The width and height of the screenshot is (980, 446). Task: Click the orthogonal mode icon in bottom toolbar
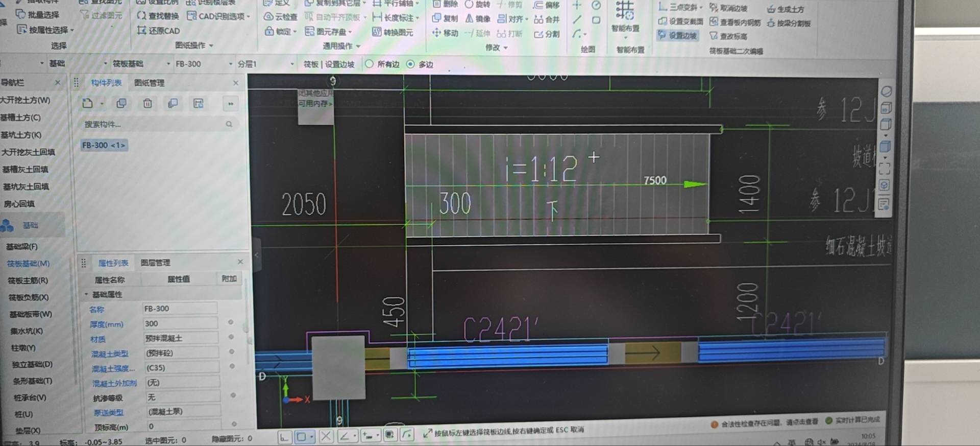coord(284,437)
